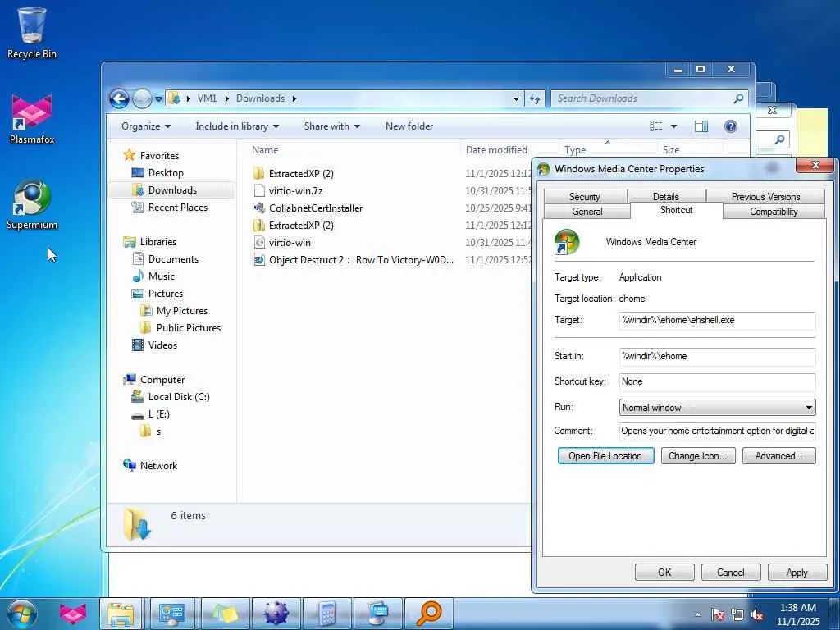This screenshot has height=630, width=840.
Task: Select Computer in the navigation pane
Action: click(162, 380)
